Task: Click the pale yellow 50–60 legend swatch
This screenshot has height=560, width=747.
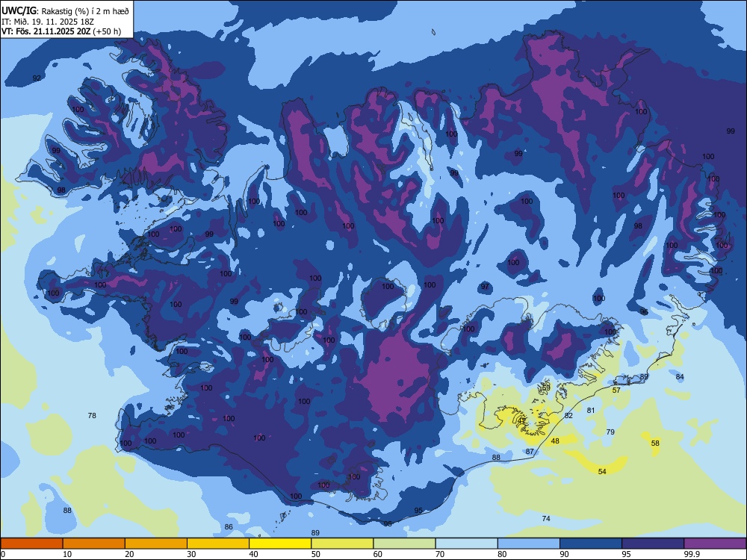Action: [342, 544]
